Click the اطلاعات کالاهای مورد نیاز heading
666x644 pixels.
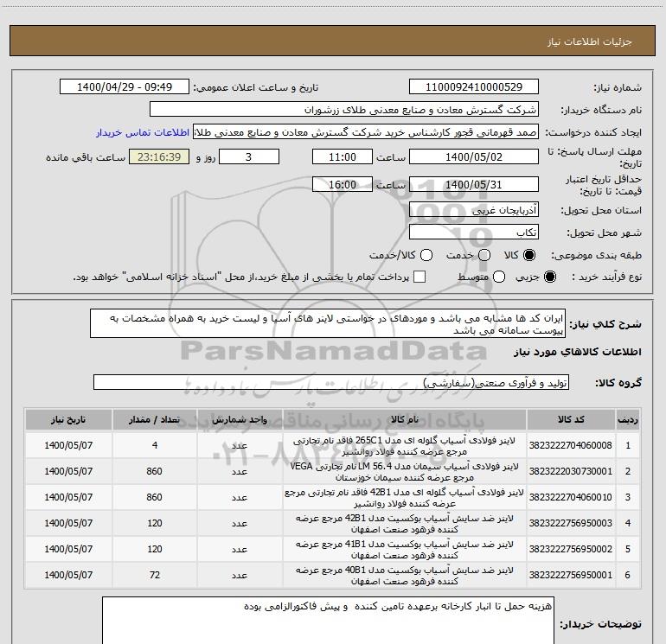click(577, 352)
